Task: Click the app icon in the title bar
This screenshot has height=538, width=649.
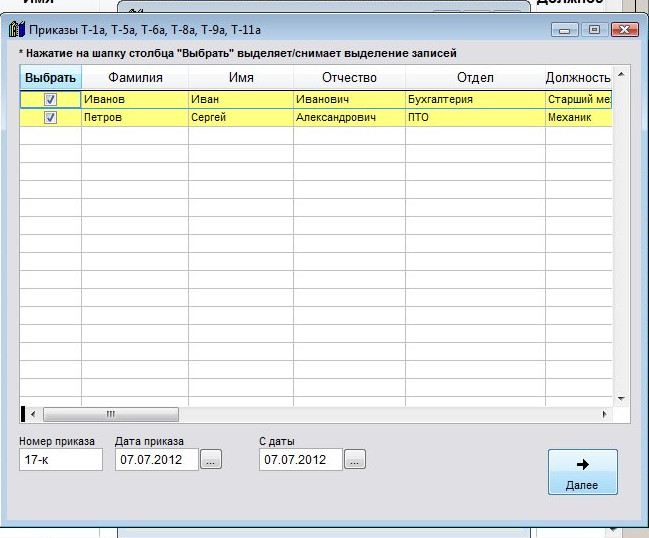Action: (17, 30)
